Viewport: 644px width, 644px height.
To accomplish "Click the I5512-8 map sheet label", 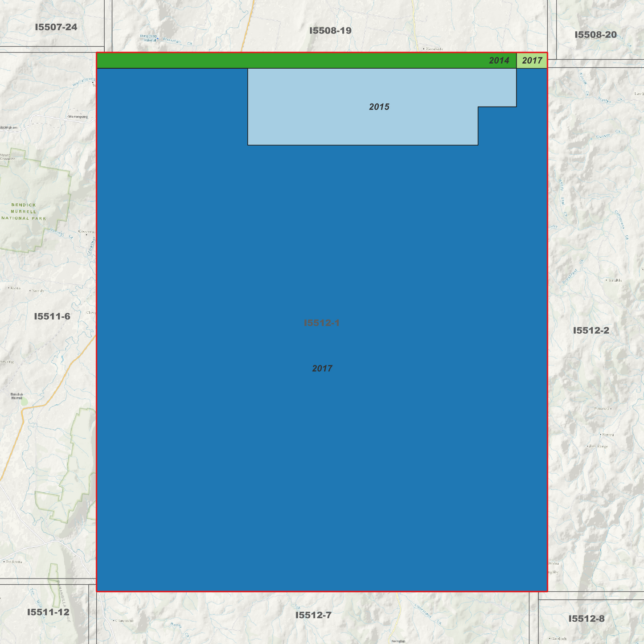I will [x=587, y=619].
